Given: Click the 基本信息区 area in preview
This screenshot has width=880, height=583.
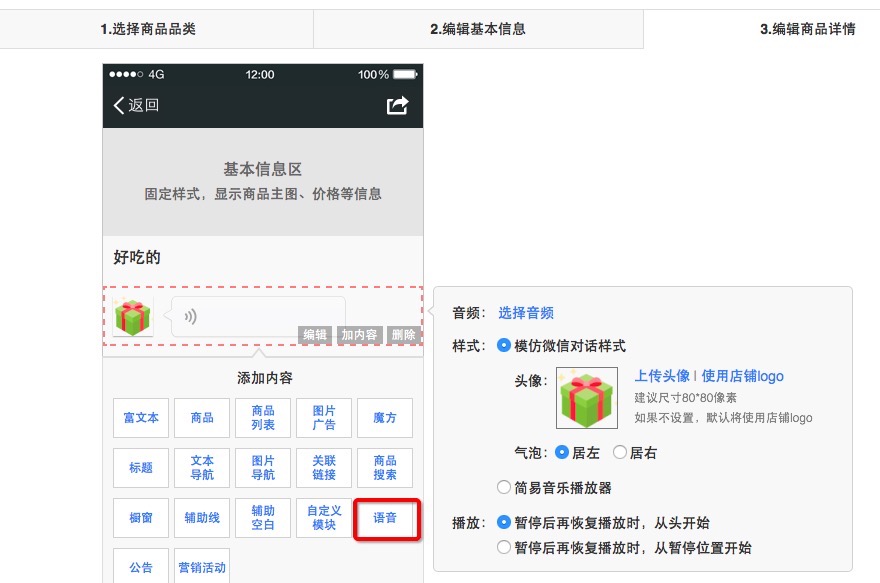Looking at the screenshot, I should [263, 181].
